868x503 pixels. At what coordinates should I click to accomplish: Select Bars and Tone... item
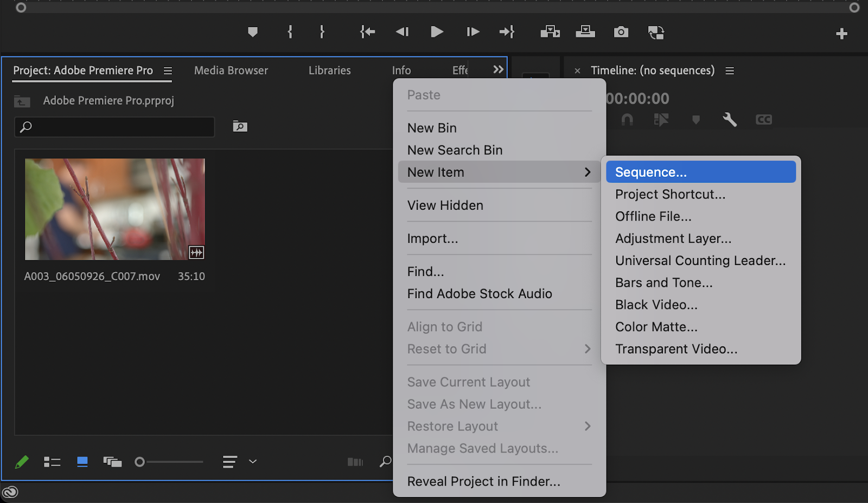point(701,282)
